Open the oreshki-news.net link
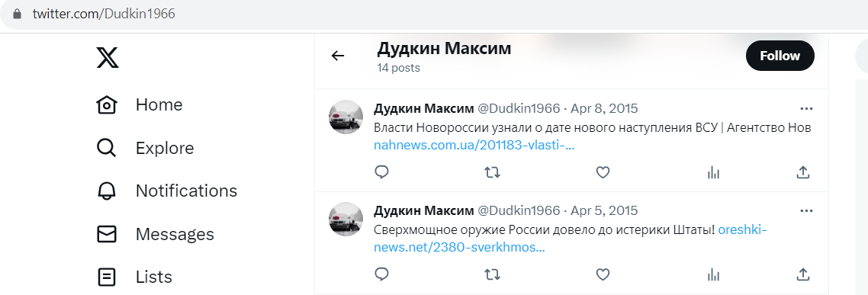This screenshot has height=295, width=868. coord(571,239)
